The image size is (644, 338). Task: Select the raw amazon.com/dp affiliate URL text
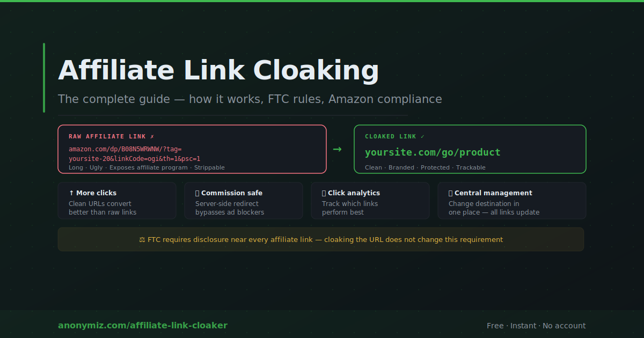135,153
